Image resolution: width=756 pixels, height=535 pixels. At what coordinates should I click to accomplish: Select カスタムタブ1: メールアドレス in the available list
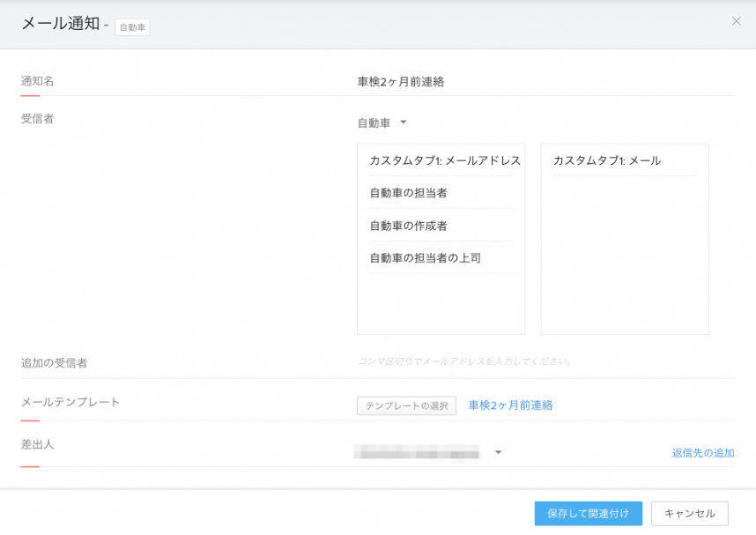[444, 160]
